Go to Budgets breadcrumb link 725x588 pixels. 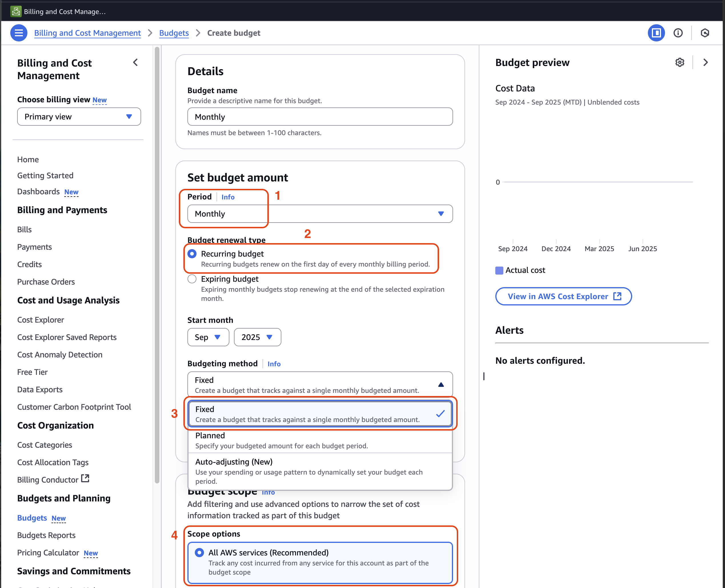pos(174,33)
